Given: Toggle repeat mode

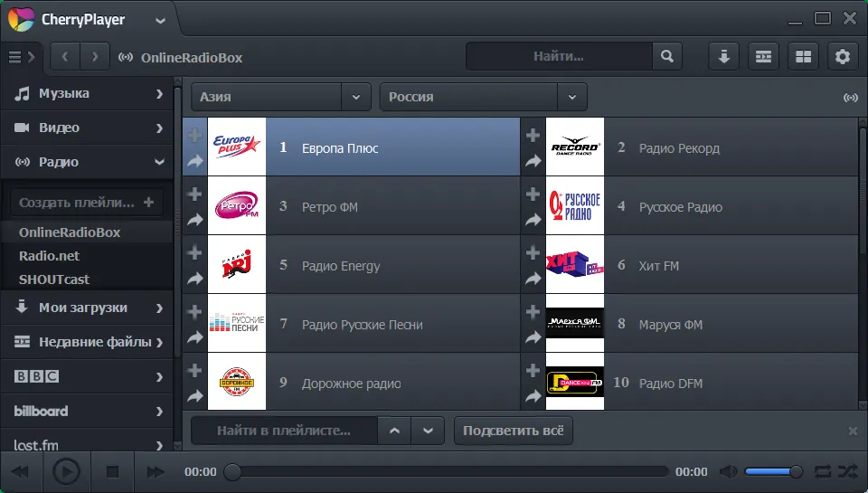Looking at the screenshot, I should pyautogui.click(x=823, y=472).
